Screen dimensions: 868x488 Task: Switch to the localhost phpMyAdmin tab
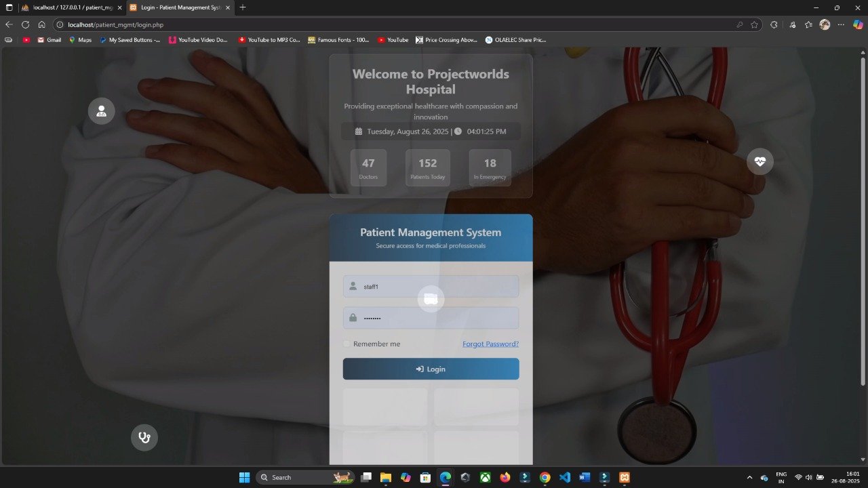[x=68, y=7]
